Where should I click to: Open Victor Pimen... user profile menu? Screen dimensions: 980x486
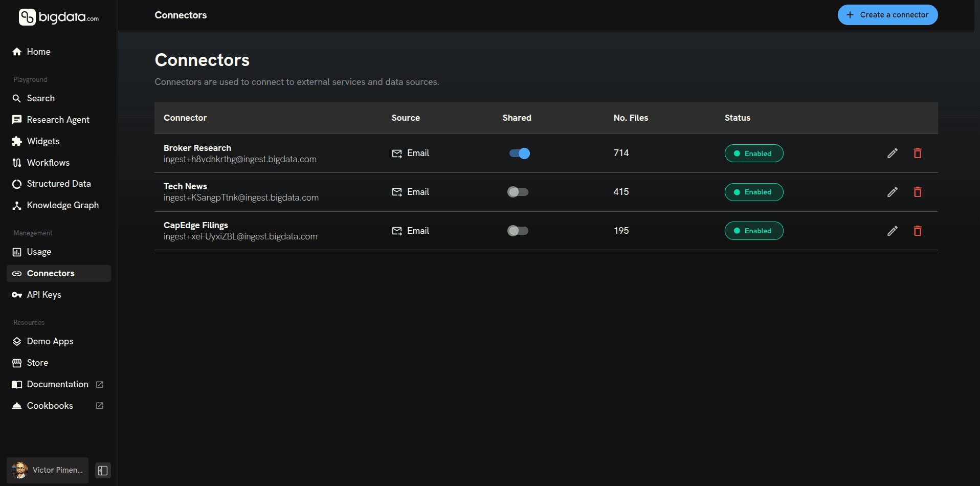[48, 470]
